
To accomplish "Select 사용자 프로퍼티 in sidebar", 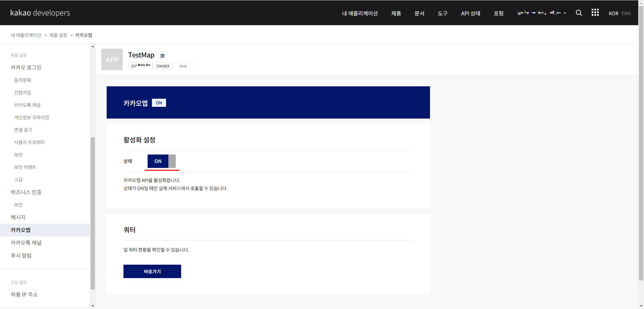I will pos(30,142).
